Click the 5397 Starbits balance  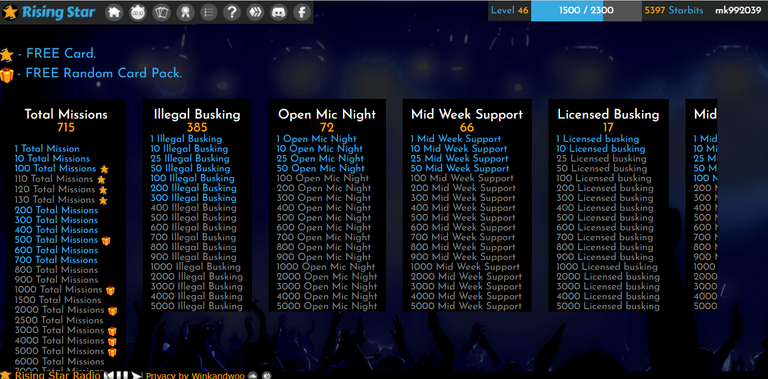point(673,11)
